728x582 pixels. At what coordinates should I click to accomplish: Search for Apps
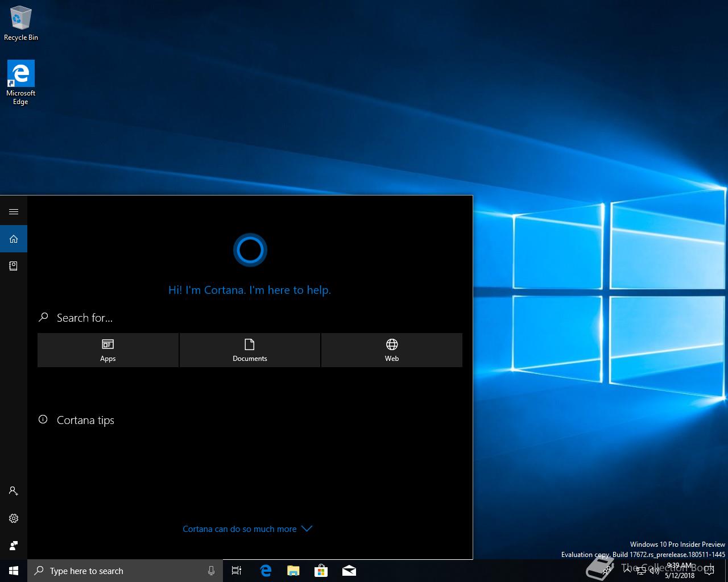pyautogui.click(x=108, y=350)
